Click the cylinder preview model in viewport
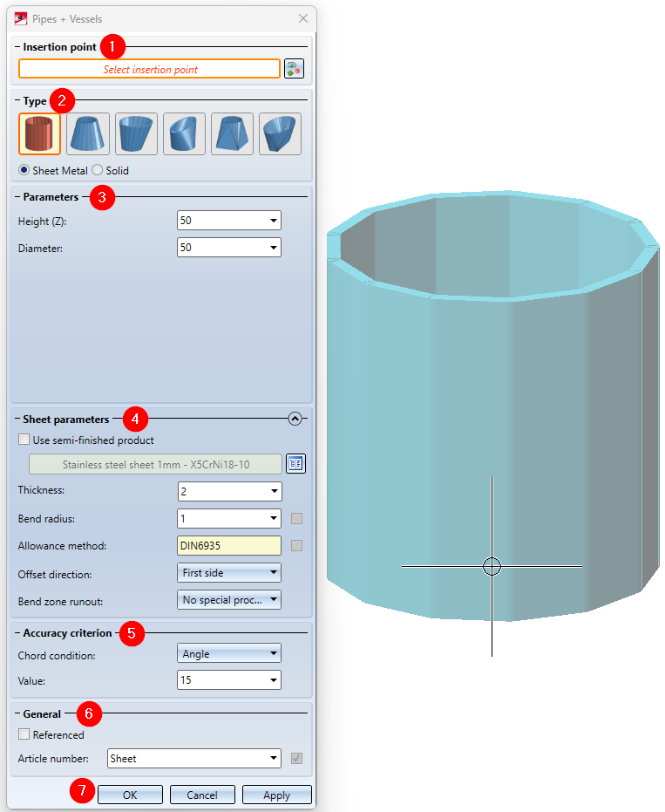This screenshot has height=812, width=665. [x=493, y=406]
